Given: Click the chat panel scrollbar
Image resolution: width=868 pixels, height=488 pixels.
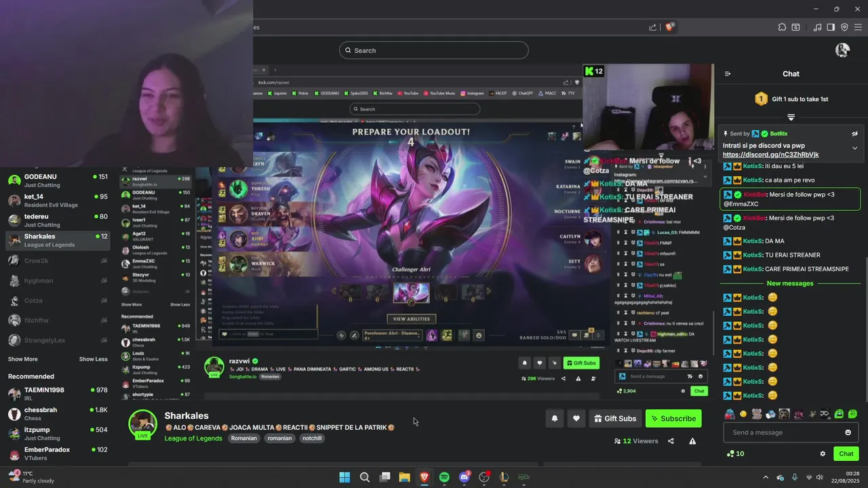Looking at the screenshot, I should [865, 330].
